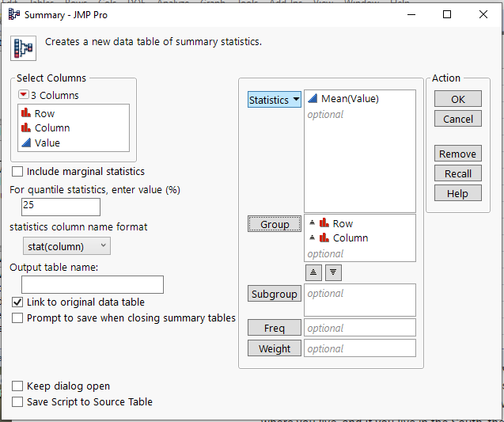Open the Statistics dropdown button
The image size is (504, 422).
pyautogui.click(x=275, y=100)
